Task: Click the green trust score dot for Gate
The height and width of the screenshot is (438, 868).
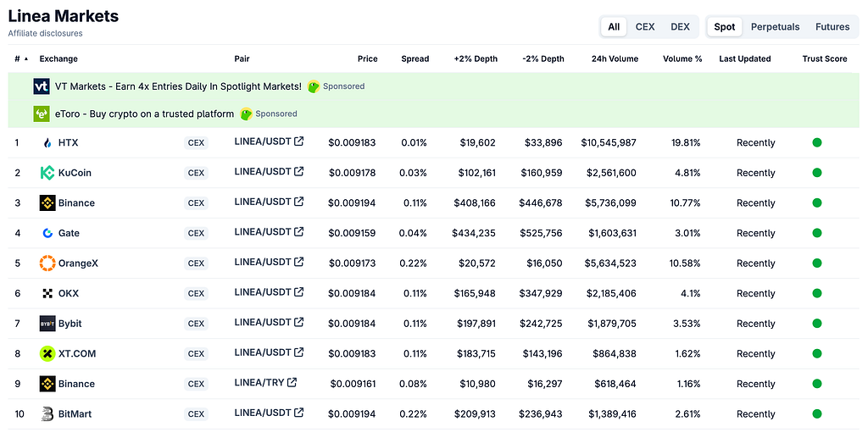Action: [816, 233]
